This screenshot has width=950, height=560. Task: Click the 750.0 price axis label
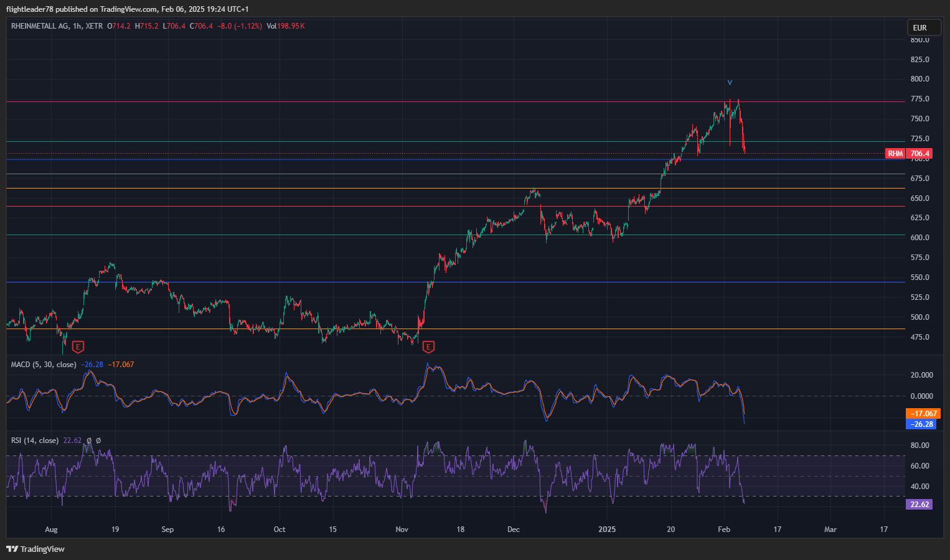coord(919,119)
